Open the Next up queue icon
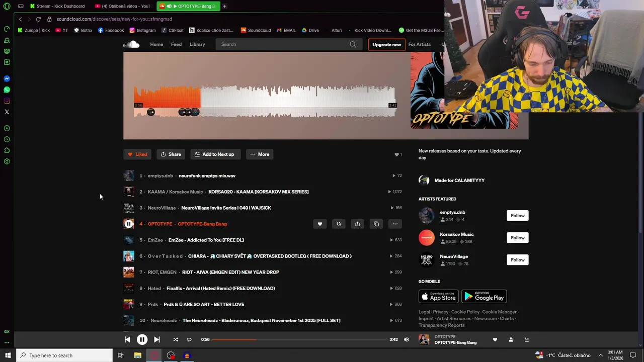Viewport: 644px width, 362px height. (527, 339)
